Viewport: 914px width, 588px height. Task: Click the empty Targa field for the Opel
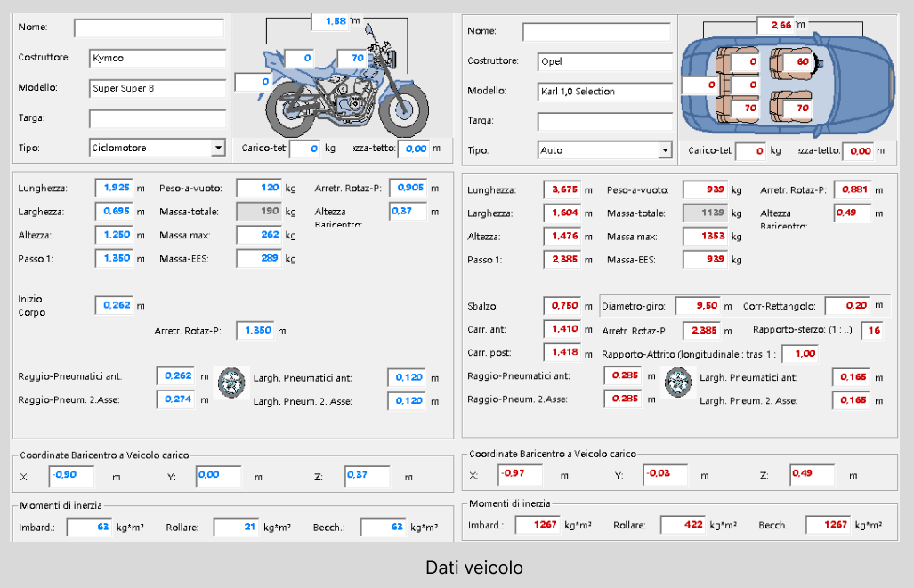pos(604,121)
